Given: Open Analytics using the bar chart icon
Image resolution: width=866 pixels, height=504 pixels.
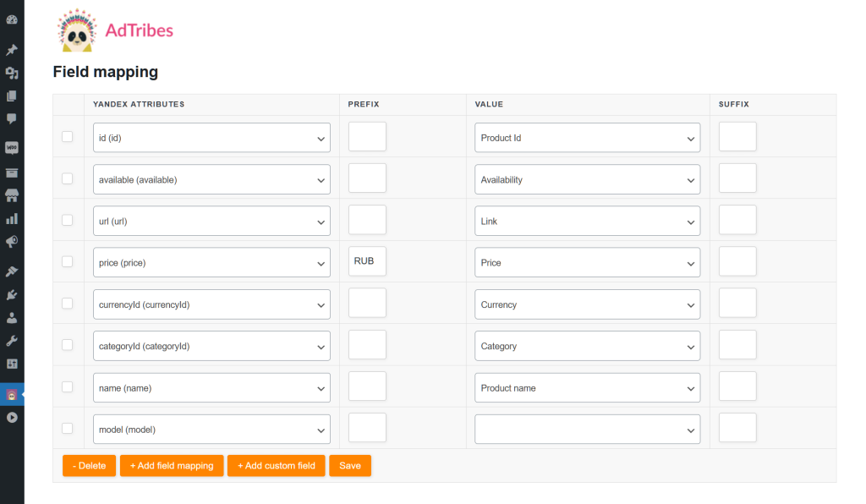Looking at the screenshot, I should (12, 218).
